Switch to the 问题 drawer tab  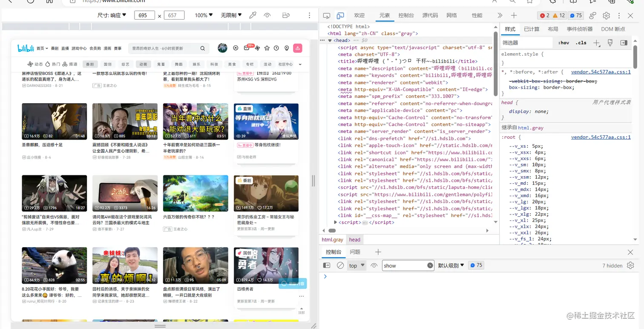pyautogui.click(x=355, y=252)
